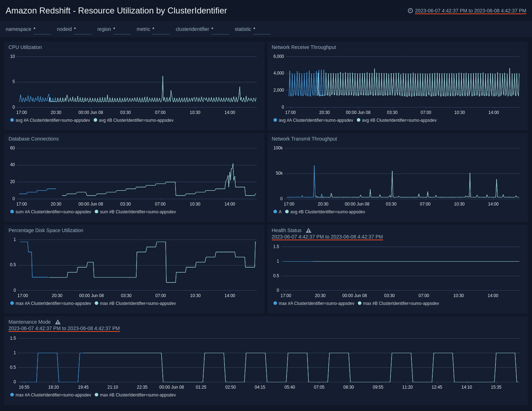The image size is (532, 411).
Task: Click the warning icon on Maintenance Mode panel
Action: (x=57, y=322)
